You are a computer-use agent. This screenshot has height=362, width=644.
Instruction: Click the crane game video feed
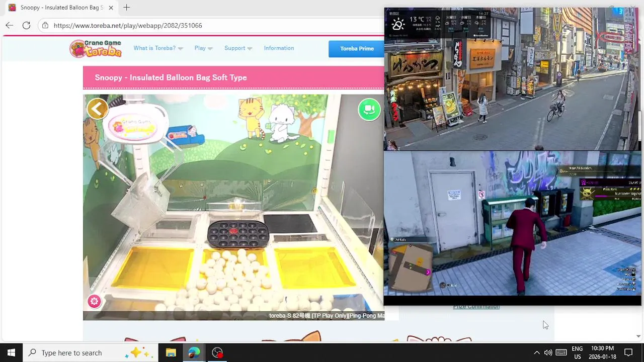(233, 207)
